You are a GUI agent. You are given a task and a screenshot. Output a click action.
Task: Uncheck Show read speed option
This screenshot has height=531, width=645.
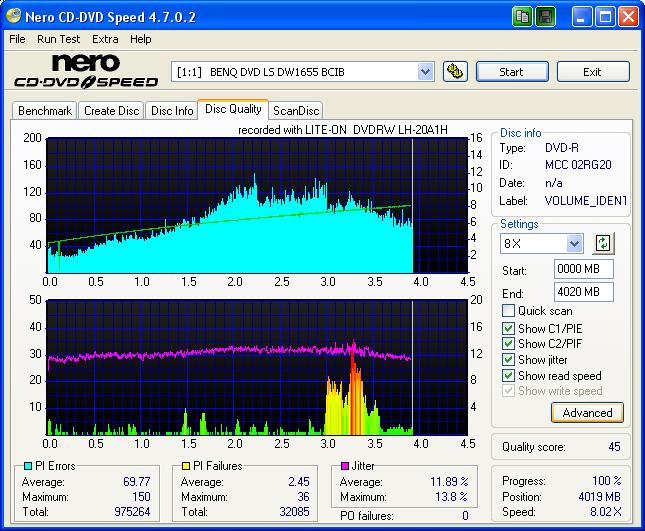[x=508, y=376]
